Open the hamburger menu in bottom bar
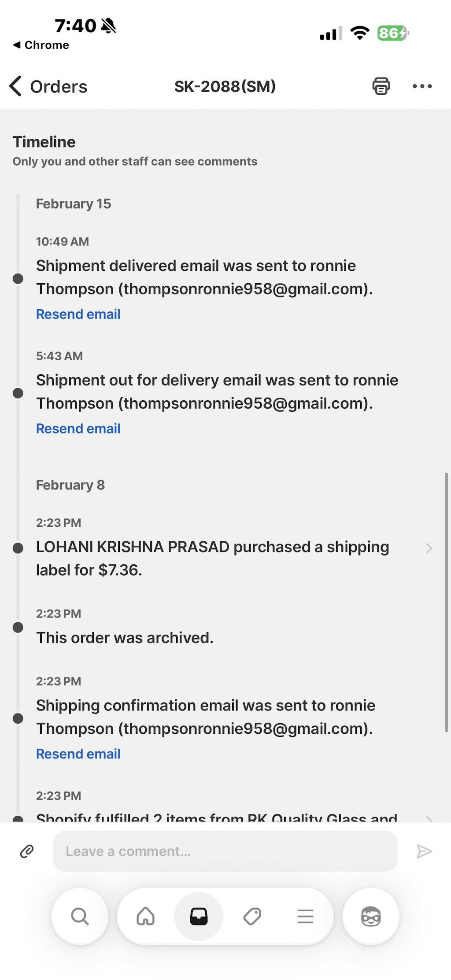Screen dimensions: 451x980 (x=305, y=917)
